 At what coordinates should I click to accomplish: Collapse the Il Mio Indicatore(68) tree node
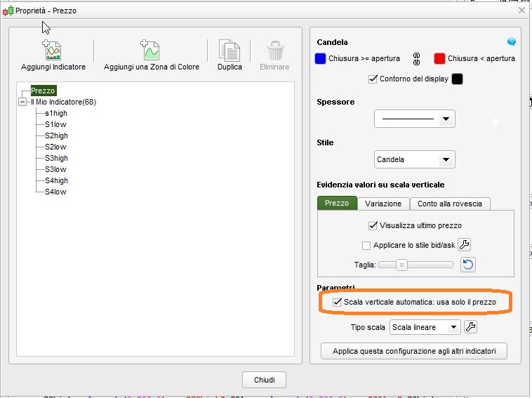pyautogui.click(x=22, y=102)
